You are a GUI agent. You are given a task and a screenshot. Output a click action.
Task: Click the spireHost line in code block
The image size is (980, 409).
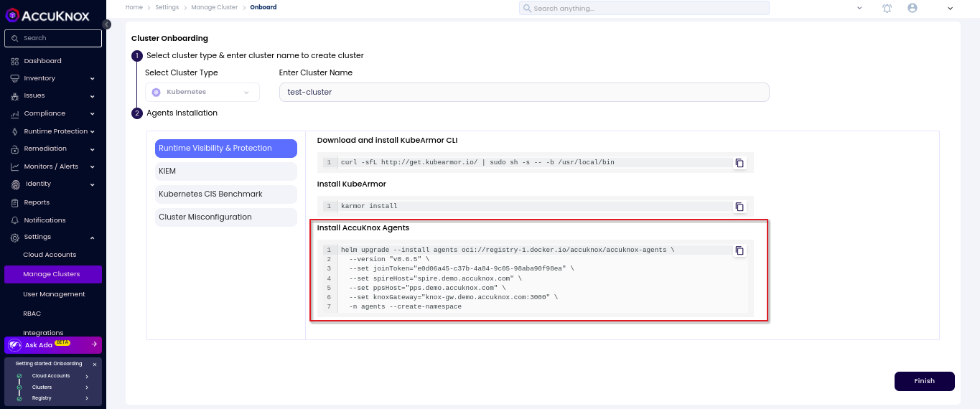coord(436,278)
